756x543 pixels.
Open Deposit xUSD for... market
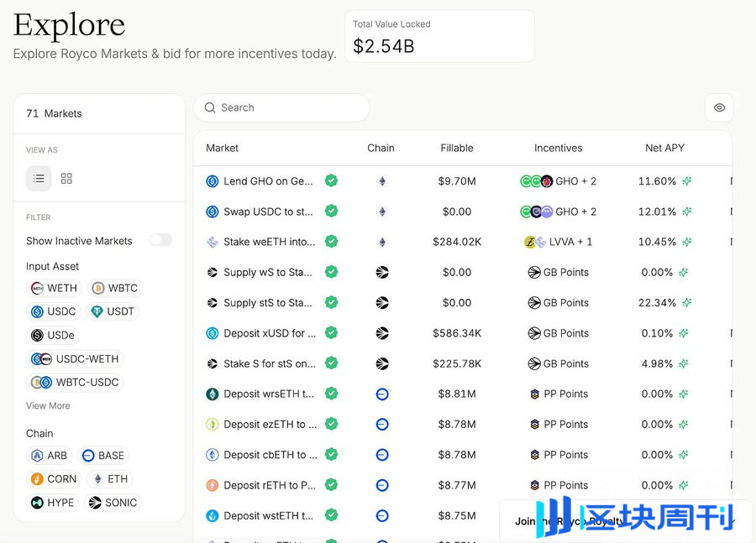click(270, 333)
